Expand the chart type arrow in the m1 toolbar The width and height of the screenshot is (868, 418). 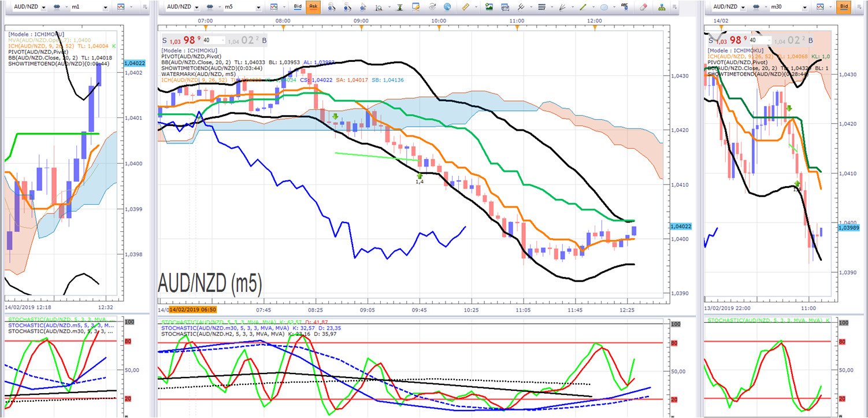click(131, 8)
